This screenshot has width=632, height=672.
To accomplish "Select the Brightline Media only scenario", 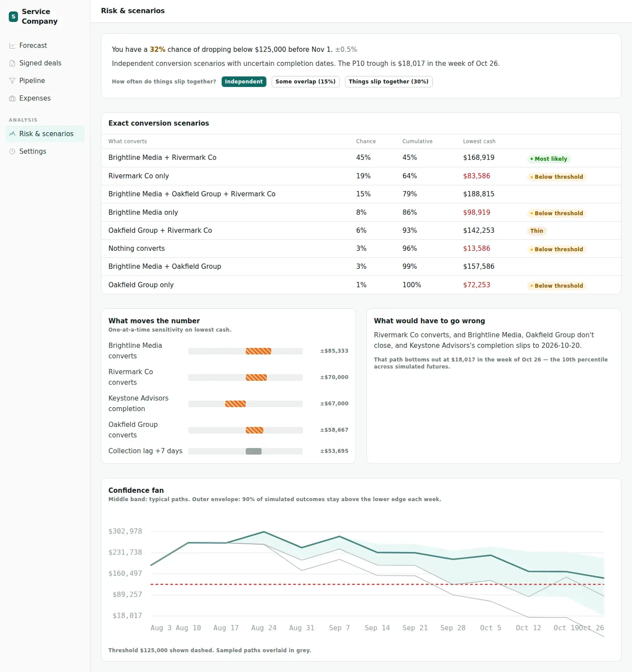I will coord(361,213).
